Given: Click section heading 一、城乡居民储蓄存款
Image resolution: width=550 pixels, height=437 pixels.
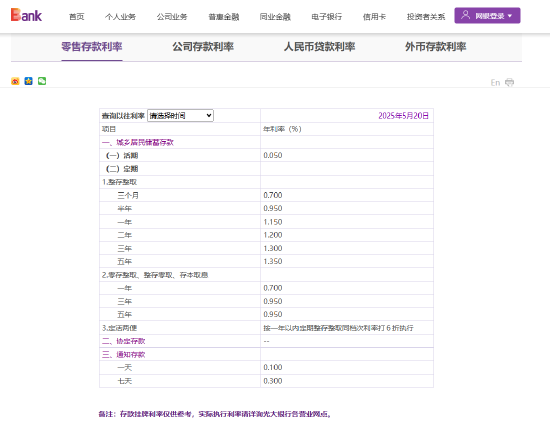Looking at the screenshot, I should (x=138, y=142).
